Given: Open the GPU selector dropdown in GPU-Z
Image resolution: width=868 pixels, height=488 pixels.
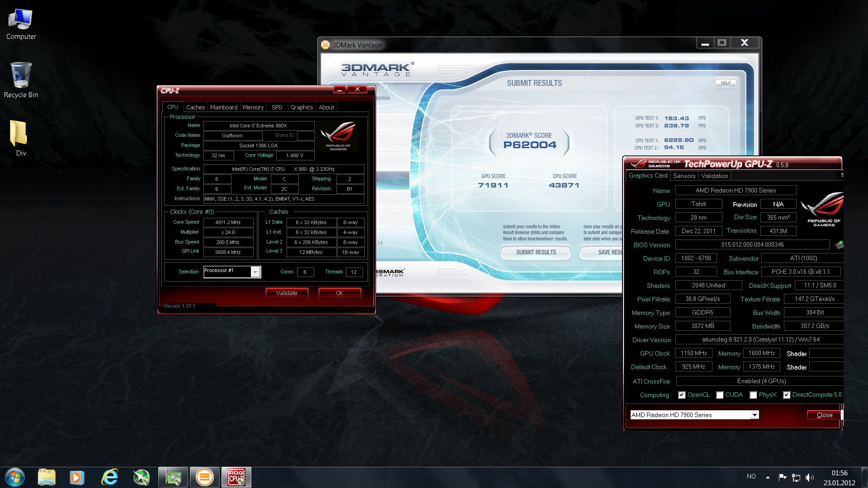Looking at the screenshot, I should (x=695, y=415).
